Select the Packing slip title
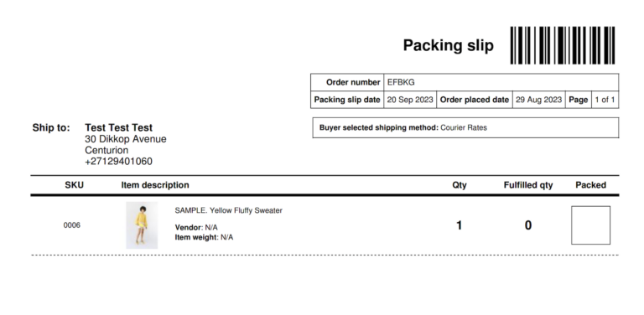The width and height of the screenshot is (644, 315). 448,45
